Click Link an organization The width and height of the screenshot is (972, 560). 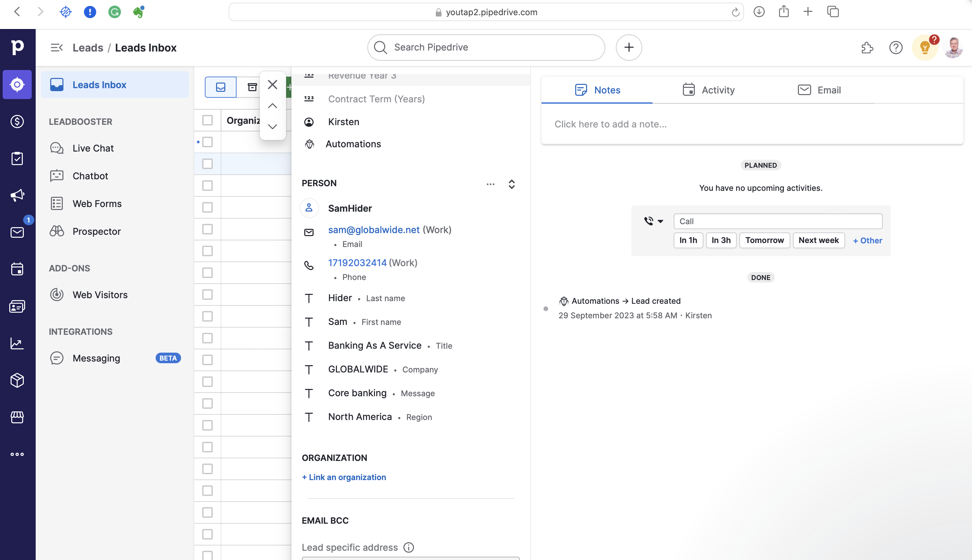[344, 477]
